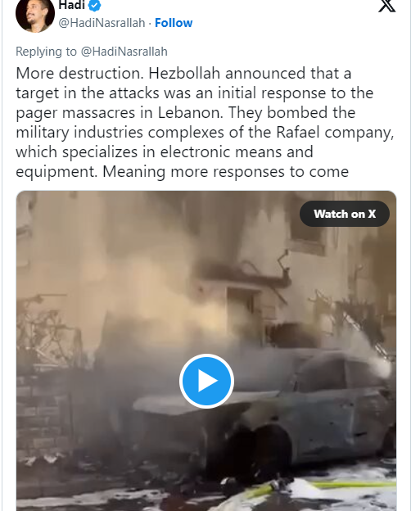Click the Watch on X button
The width and height of the screenshot is (420, 511).
[x=345, y=214]
